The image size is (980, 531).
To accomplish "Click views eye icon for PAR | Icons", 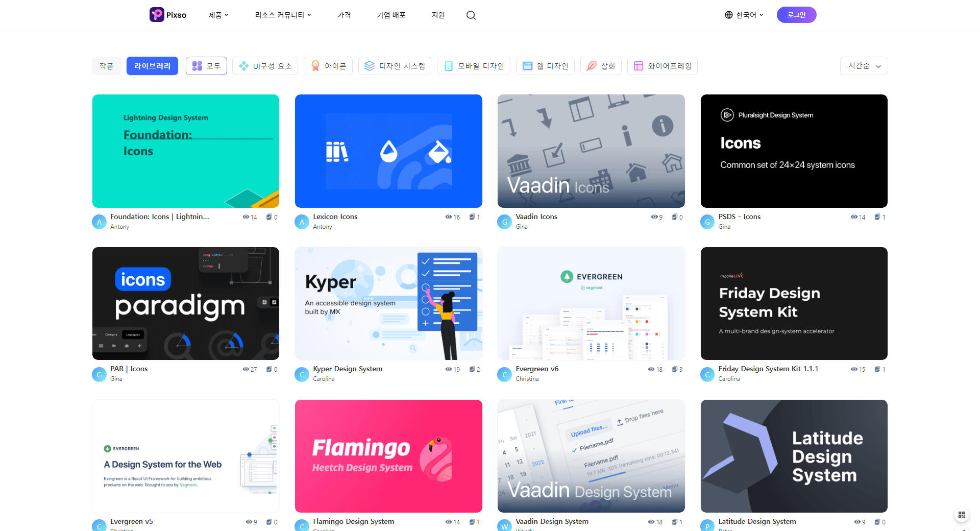I will click(x=246, y=369).
